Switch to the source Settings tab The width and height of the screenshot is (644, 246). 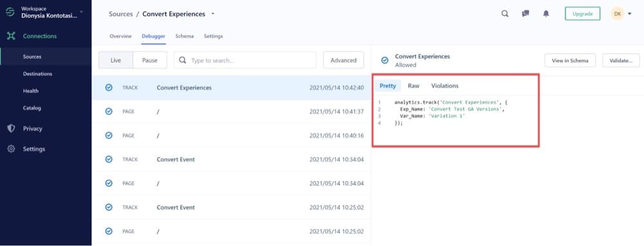point(213,36)
